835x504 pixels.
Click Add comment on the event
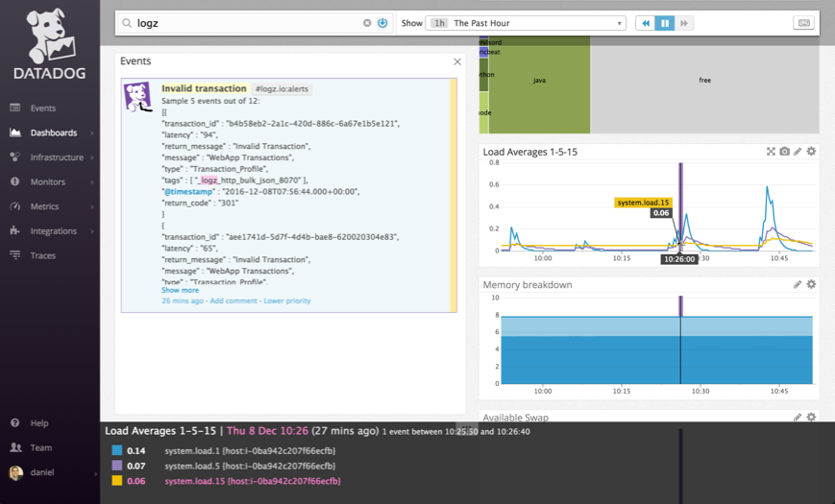pyautogui.click(x=233, y=300)
